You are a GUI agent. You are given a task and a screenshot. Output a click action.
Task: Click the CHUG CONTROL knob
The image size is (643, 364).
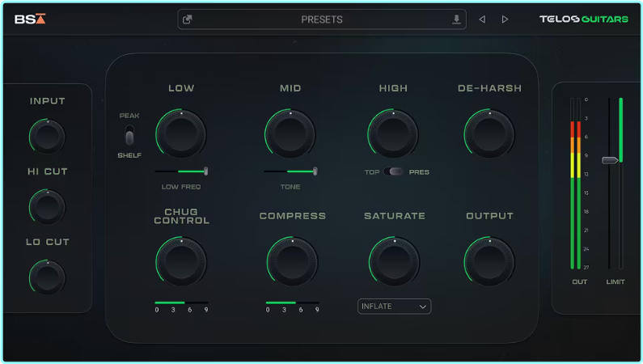tap(181, 262)
